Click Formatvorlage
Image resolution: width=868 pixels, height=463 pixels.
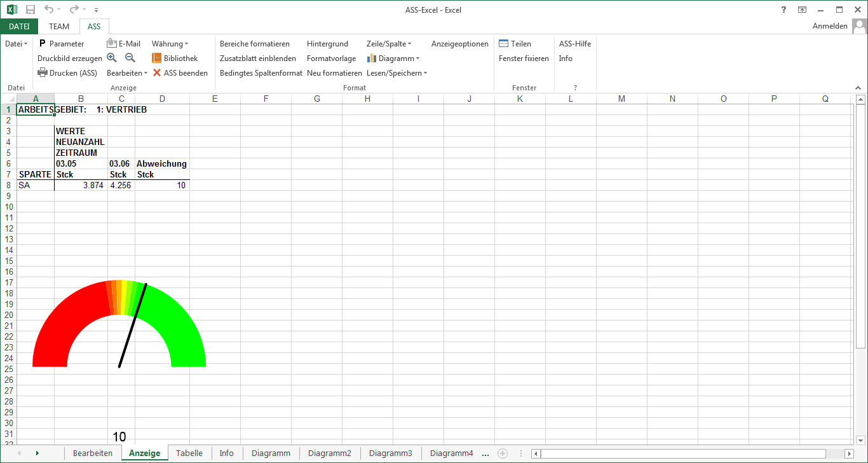[x=331, y=59]
